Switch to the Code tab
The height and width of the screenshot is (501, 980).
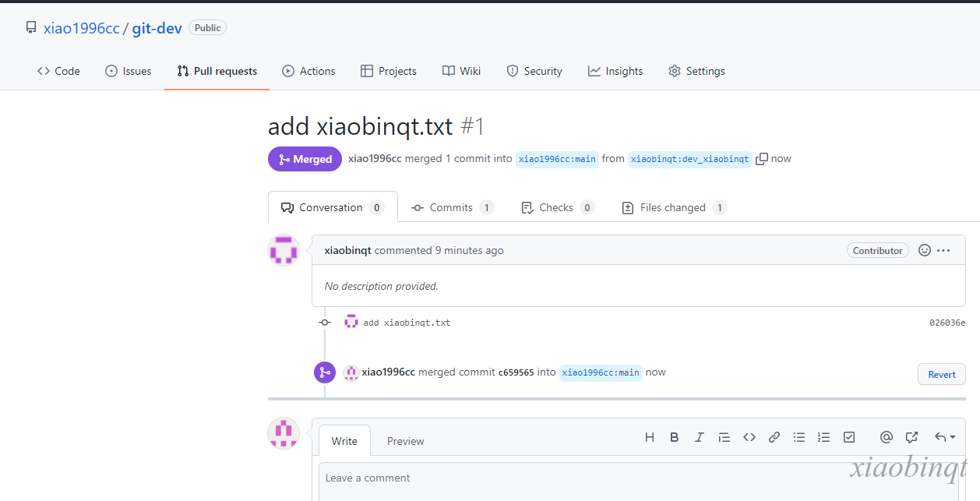pos(58,71)
